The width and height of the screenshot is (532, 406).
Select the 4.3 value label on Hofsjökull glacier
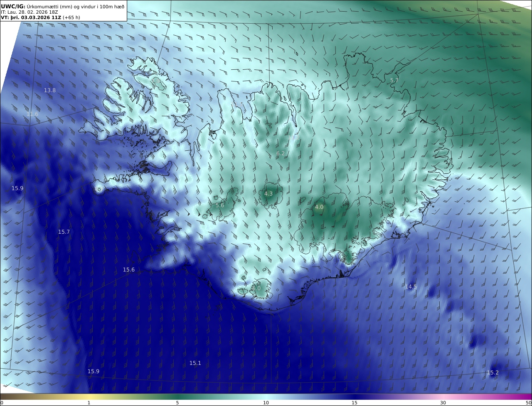pos(268,193)
